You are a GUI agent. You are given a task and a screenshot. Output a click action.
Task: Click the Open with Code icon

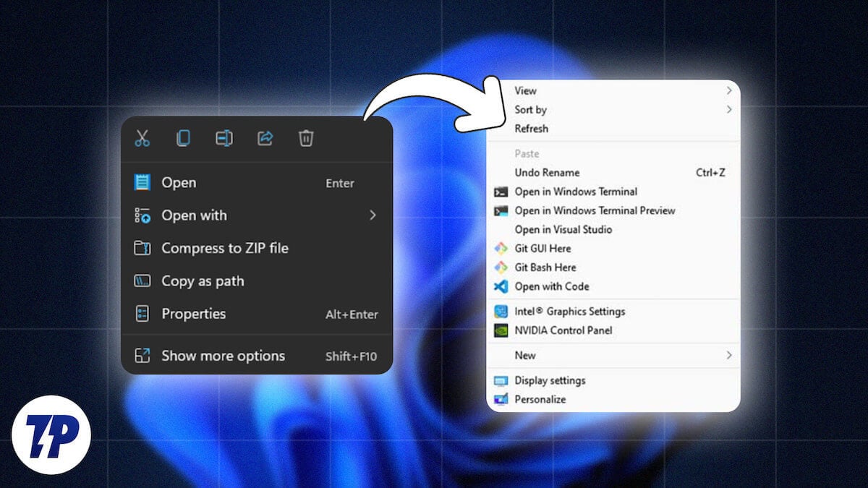[501, 286]
